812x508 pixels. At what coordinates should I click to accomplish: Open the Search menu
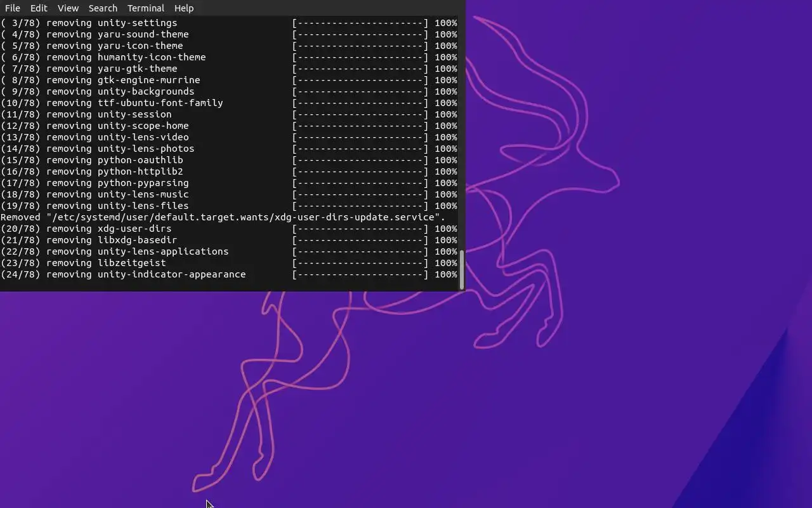coord(103,8)
